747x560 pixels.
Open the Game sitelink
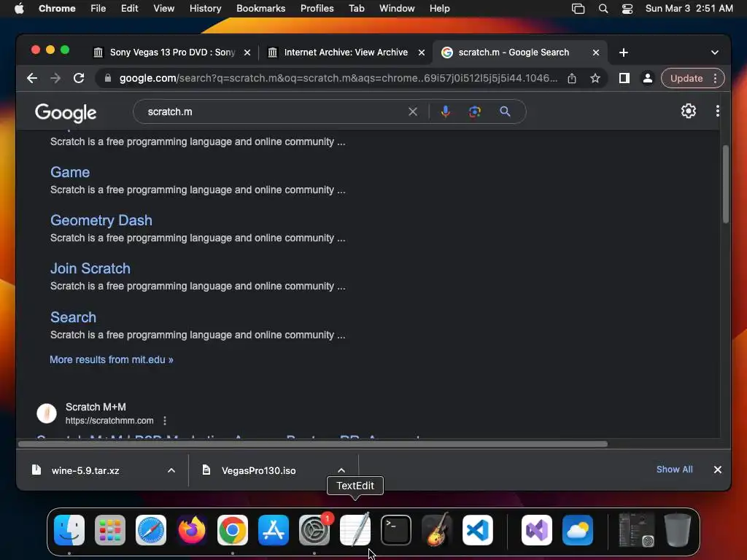pos(70,172)
